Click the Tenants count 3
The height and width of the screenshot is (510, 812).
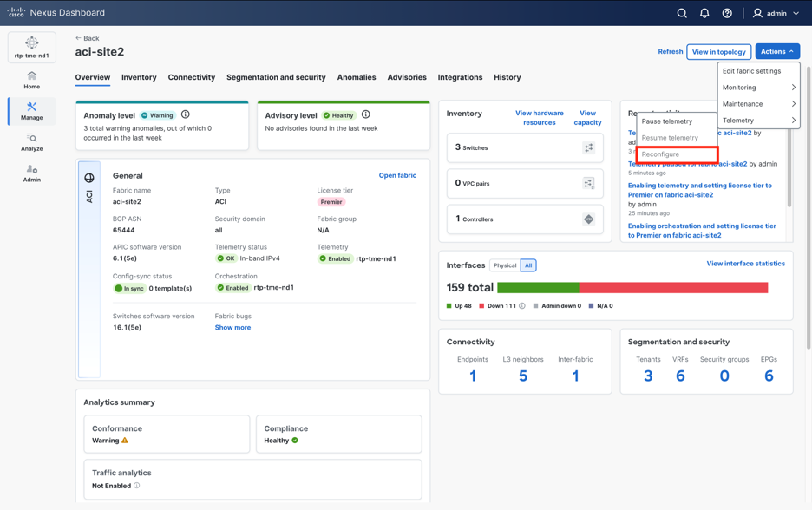[x=648, y=376]
